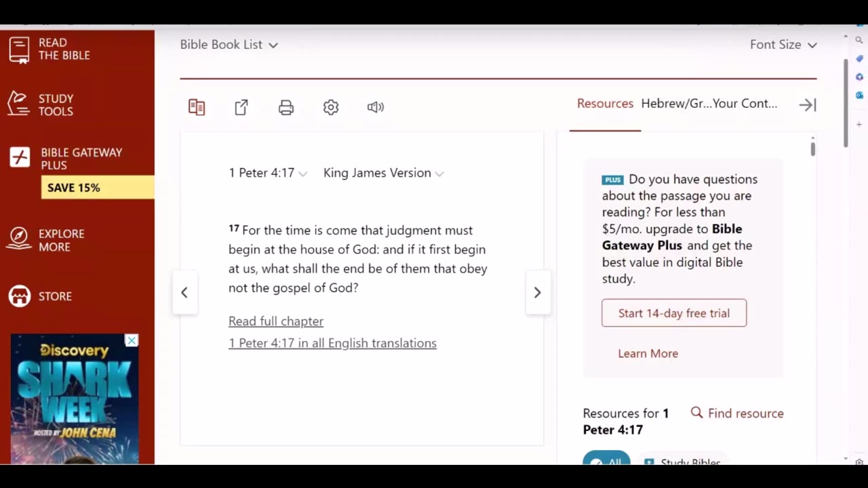Click the Read full chapter link
Viewport: 868px width, 488px height.
coord(276,321)
